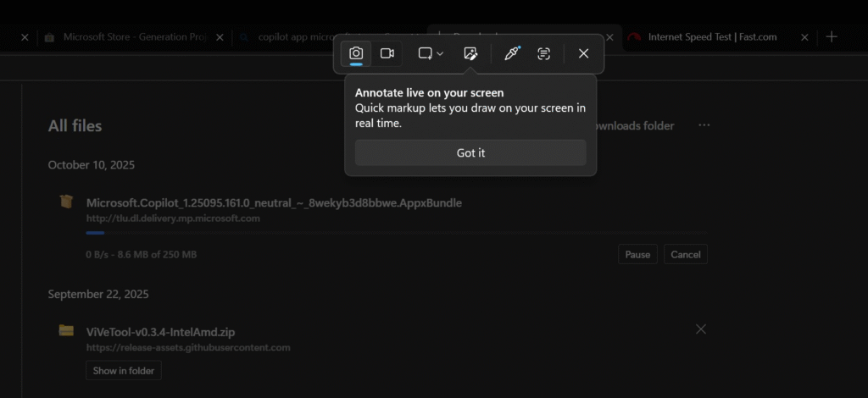The width and height of the screenshot is (868, 398).
Task: Close the Fast.com speed test tab
Action: 804,37
